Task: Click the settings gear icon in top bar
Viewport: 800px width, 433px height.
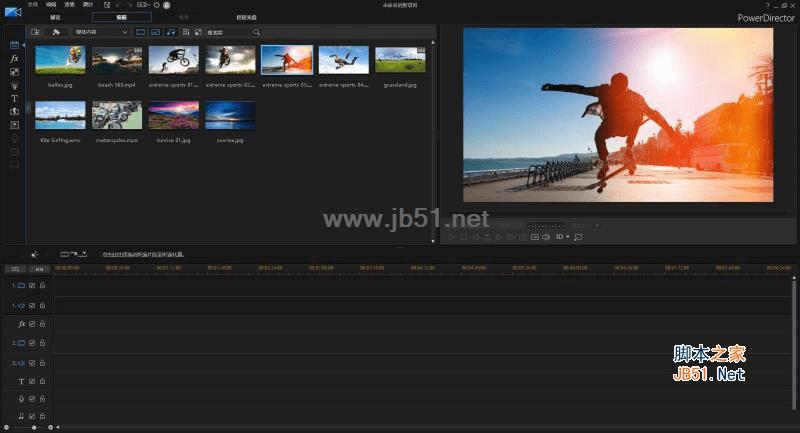Action: coord(157,5)
